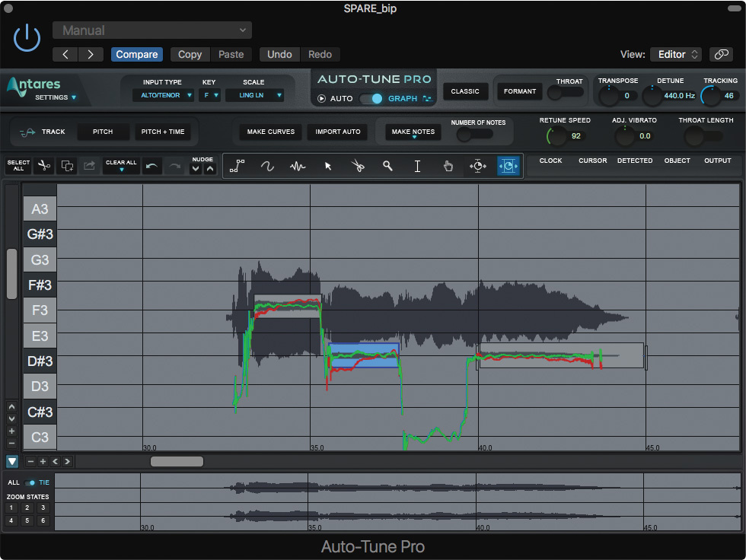Adjust the RETUNE SPEED knob
Image resolution: width=746 pixels, height=560 pixels.
(x=553, y=137)
